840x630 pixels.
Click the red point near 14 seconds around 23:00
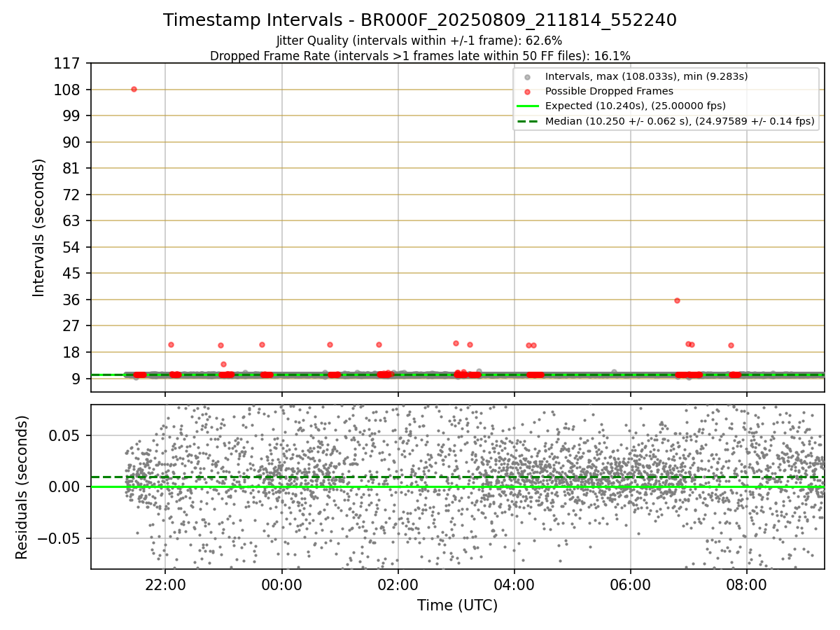point(223,364)
